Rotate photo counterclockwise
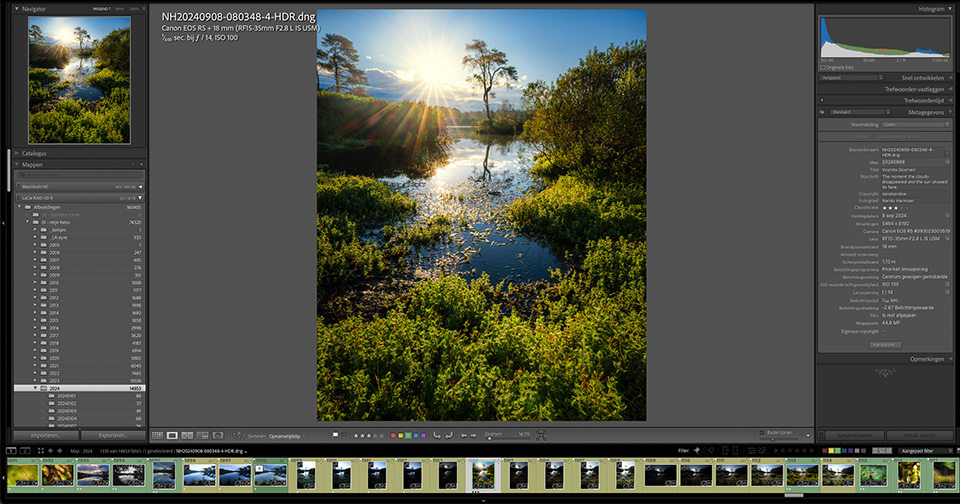Viewport: 960px width, 504px height. [x=437, y=435]
